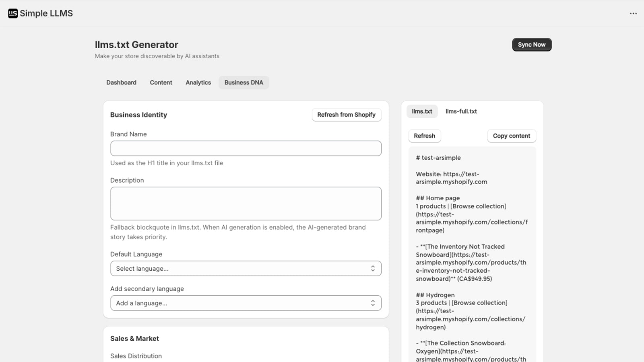The image size is (644, 362).
Task: Switch to the Dashboard tab
Action: (121, 82)
